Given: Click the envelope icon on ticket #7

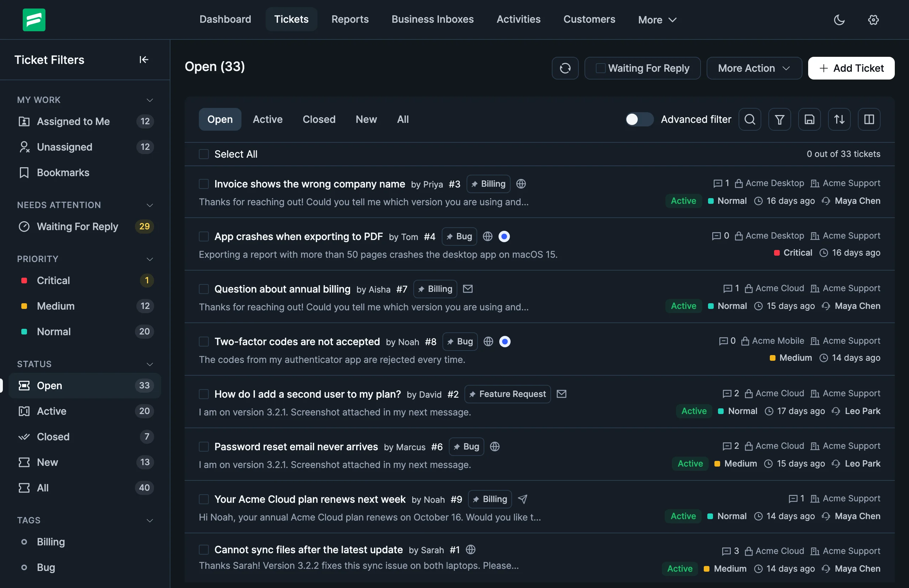Looking at the screenshot, I should (x=468, y=289).
